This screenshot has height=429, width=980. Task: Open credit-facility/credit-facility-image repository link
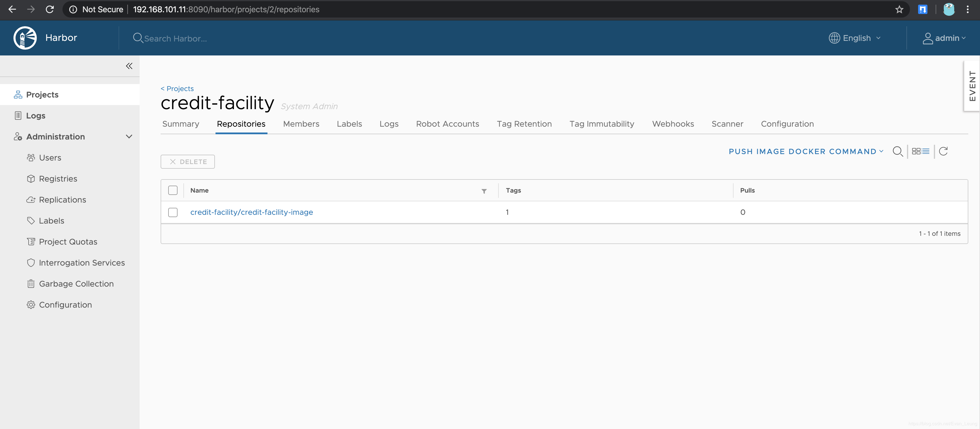251,212
